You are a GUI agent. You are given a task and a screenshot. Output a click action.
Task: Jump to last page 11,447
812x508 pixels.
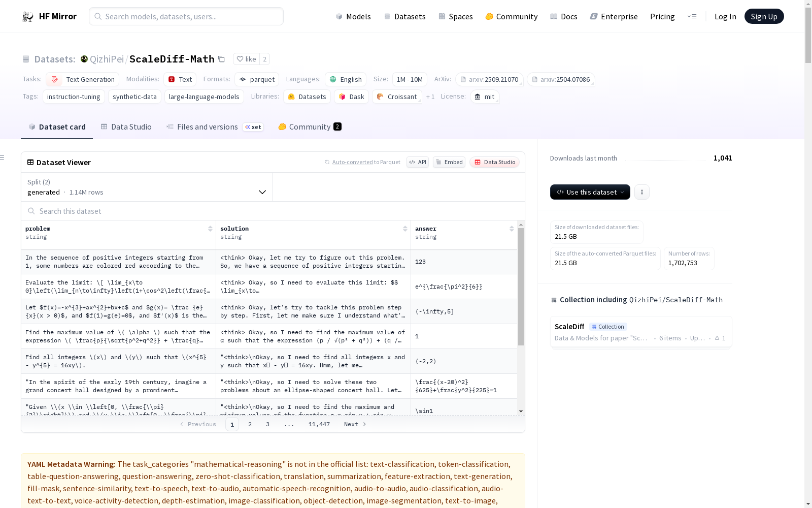(x=319, y=424)
